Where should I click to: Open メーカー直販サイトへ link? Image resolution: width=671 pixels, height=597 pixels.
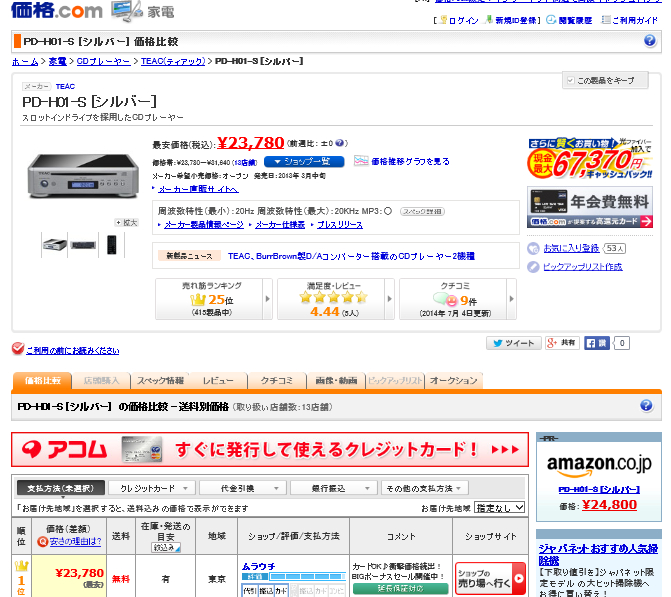pyautogui.click(x=198, y=189)
